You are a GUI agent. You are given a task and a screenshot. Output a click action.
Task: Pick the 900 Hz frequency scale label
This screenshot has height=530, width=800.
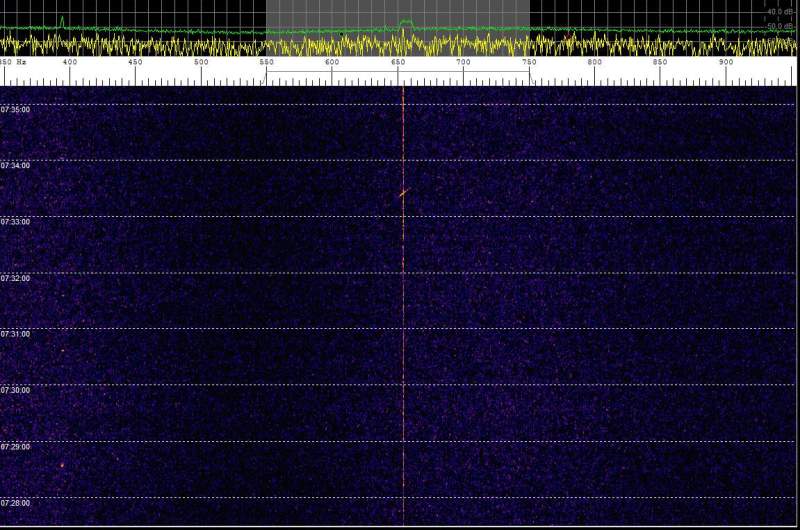(726, 63)
